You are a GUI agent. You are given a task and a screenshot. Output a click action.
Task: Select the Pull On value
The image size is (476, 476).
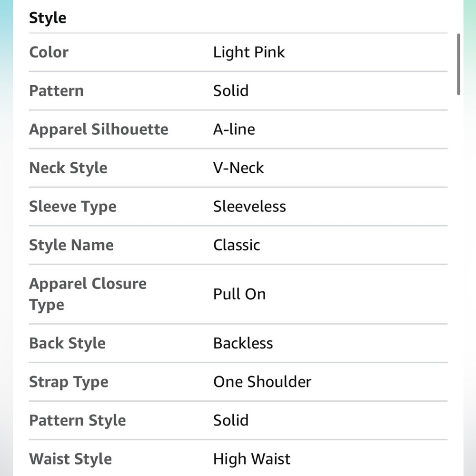(239, 294)
